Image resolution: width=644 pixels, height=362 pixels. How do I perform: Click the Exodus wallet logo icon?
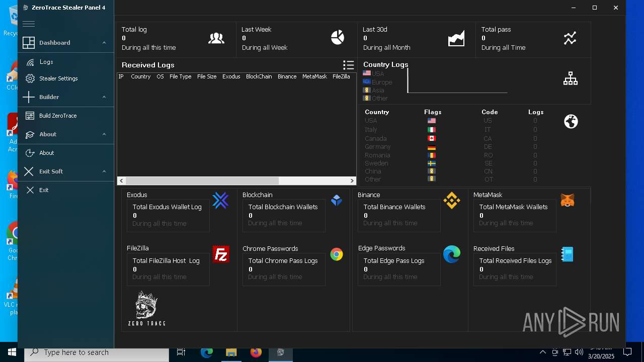pyautogui.click(x=220, y=201)
